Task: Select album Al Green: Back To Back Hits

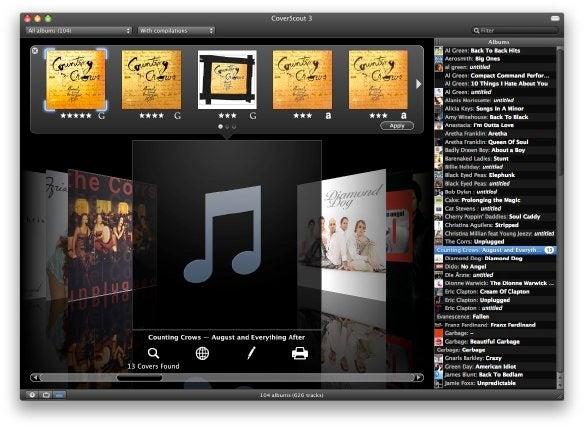Action: (495, 51)
